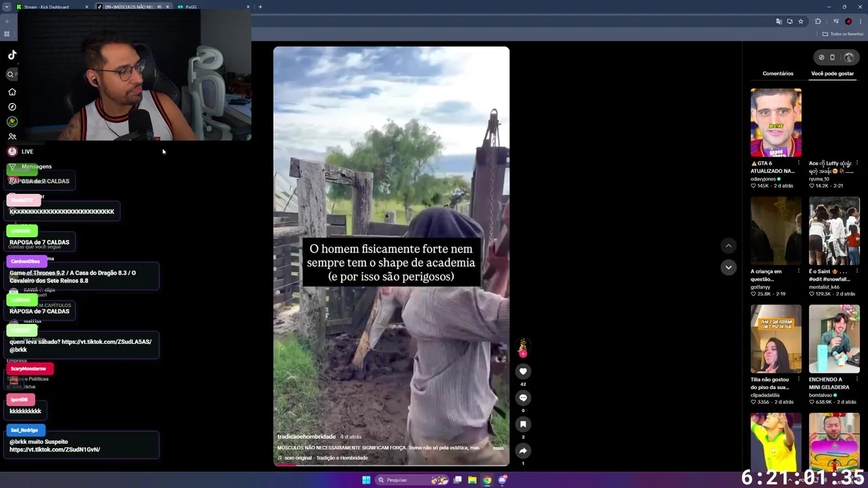Close the third browser tab
Screen dimensions: 868x488
point(248,7)
